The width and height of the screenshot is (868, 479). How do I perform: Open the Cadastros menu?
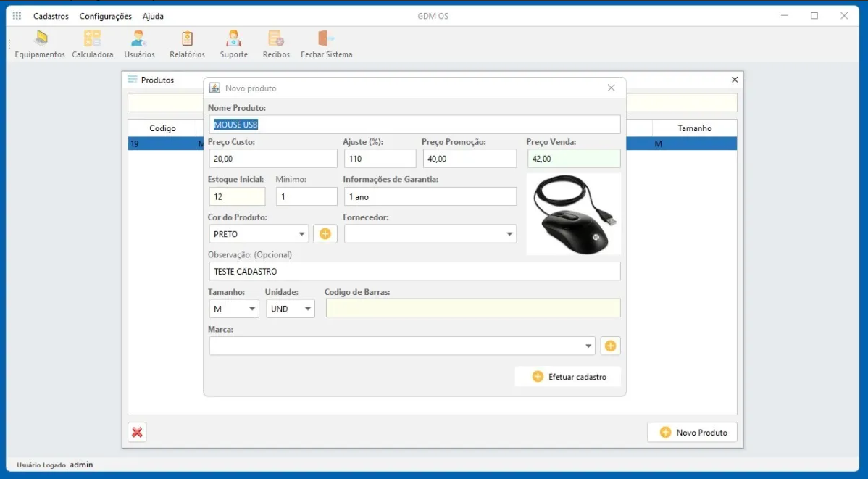(x=51, y=16)
